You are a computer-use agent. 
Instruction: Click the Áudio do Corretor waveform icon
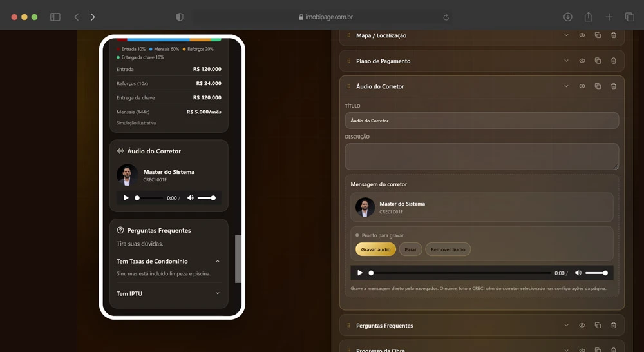(120, 151)
